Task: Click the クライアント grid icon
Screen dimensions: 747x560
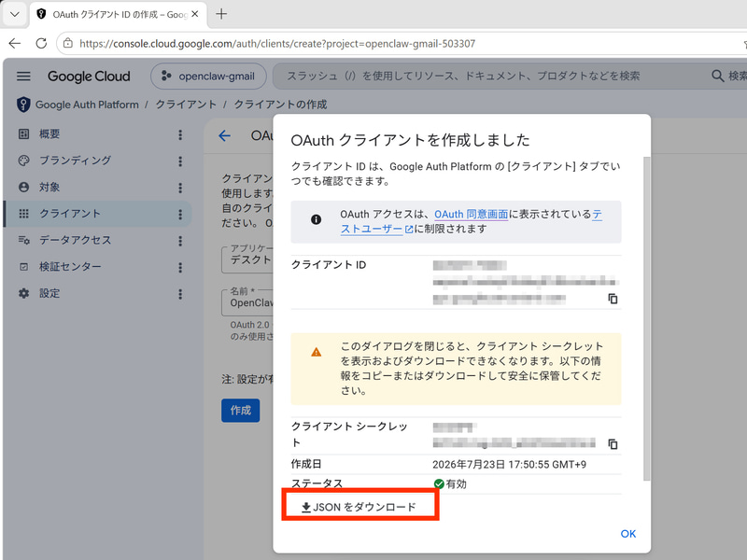Action: tap(24, 214)
